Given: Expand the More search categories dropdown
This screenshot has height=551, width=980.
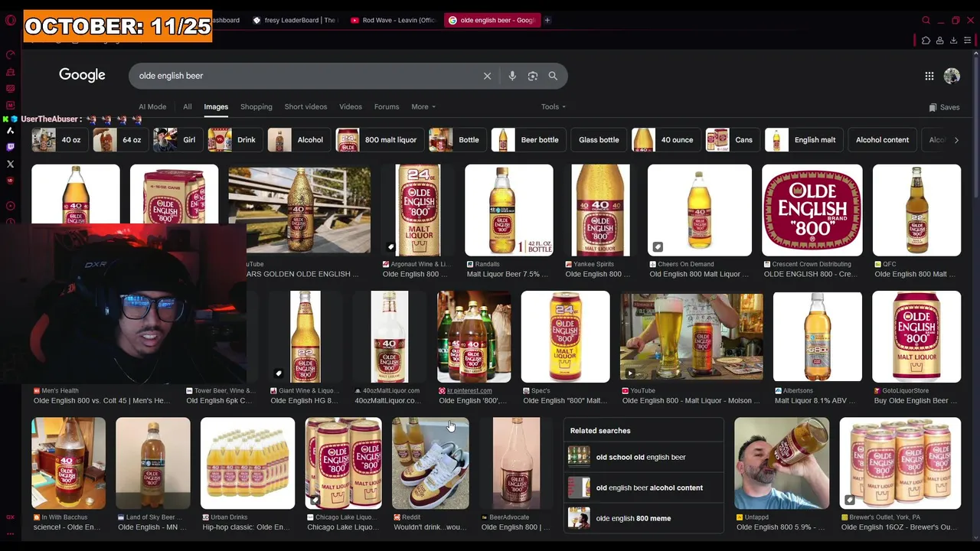Looking at the screenshot, I should click(423, 106).
